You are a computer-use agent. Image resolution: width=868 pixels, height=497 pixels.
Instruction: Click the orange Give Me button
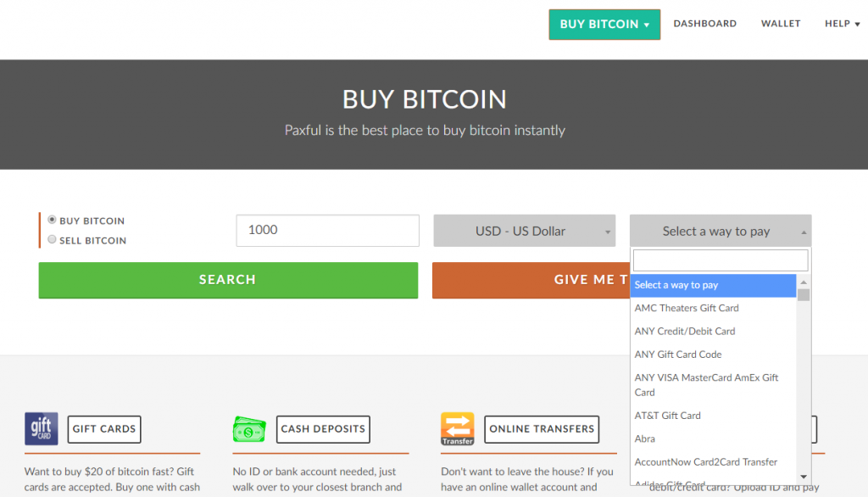pyautogui.click(x=531, y=281)
